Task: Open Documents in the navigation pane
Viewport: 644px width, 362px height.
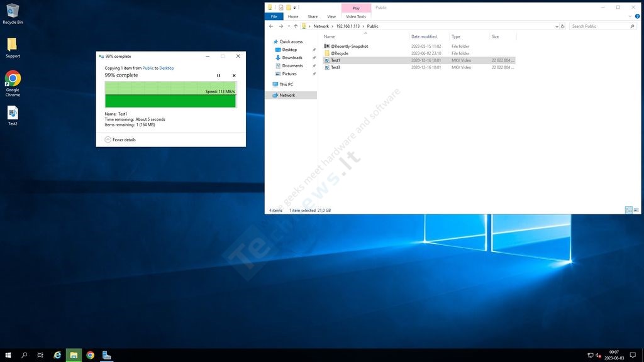Action: click(x=292, y=65)
